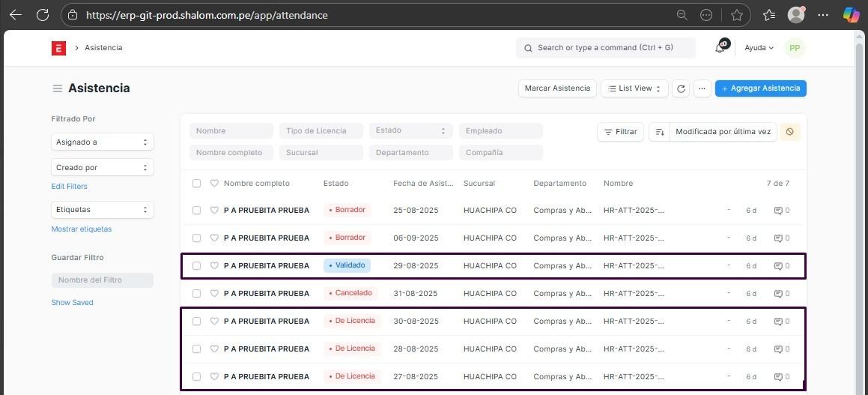Open the three-dots more options menu
This screenshot has width=868, height=395.
[702, 88]
